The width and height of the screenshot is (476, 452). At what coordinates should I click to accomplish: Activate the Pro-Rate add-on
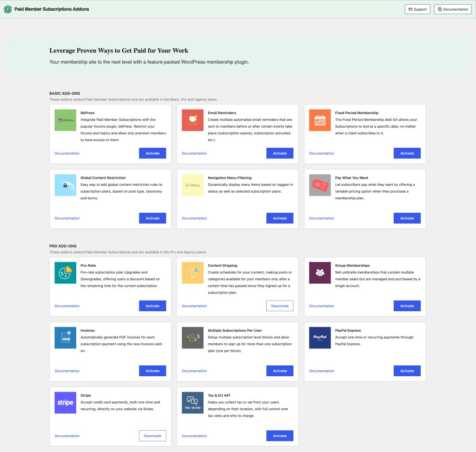[x=152, y=306]
